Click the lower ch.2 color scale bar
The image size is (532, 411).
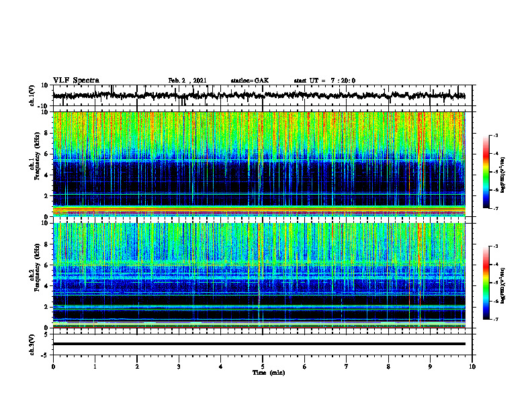pos(486,283)
